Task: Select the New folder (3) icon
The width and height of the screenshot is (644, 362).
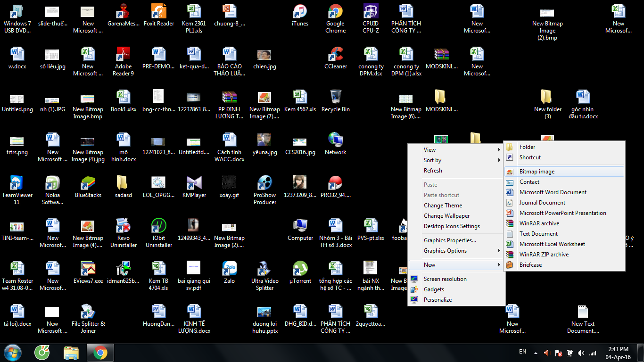Action: click(x=548, y=105)
